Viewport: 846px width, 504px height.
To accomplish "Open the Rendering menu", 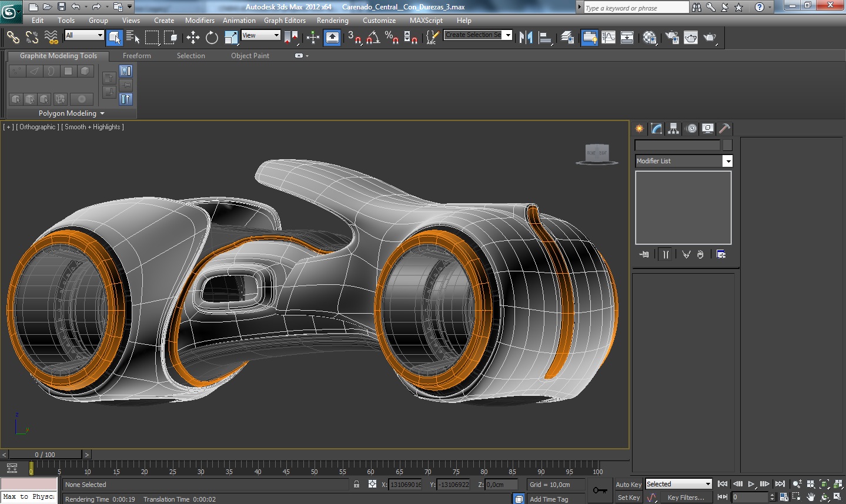I will click(x=332, y=21).
